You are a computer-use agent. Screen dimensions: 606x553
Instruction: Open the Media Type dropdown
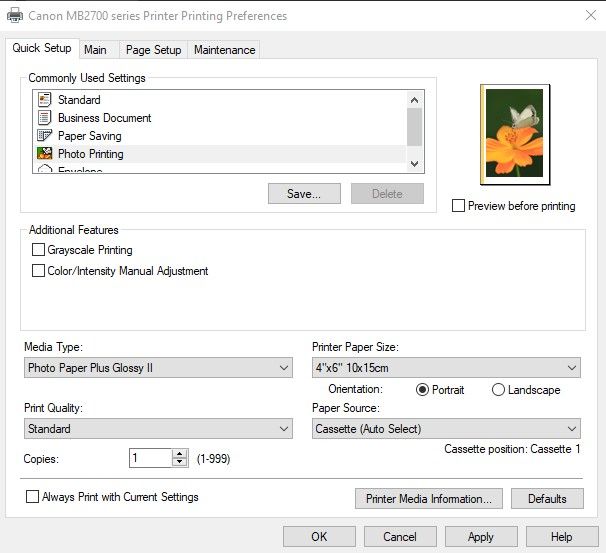(x=158, y=368)
